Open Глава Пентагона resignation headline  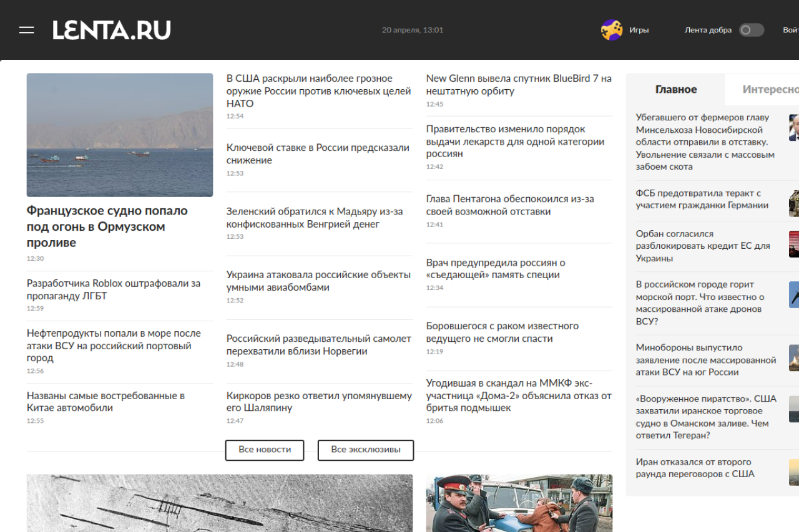tap(509, 205)
